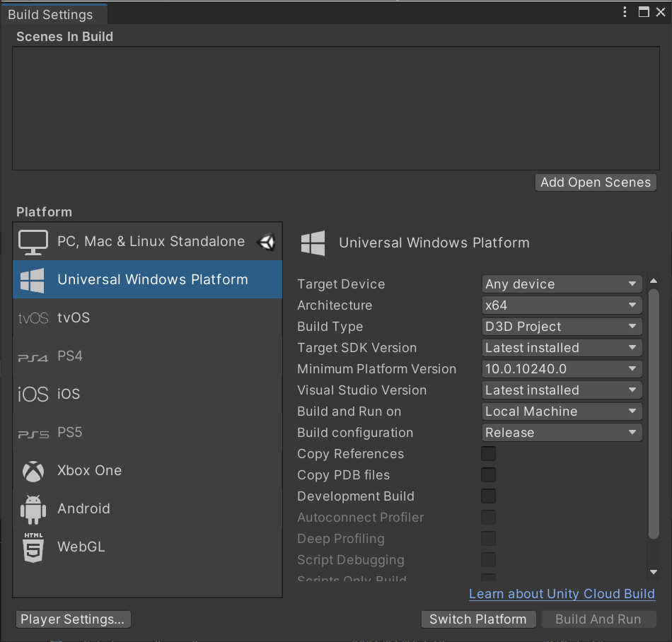Click the Switch Platform button

click(478, 619)
